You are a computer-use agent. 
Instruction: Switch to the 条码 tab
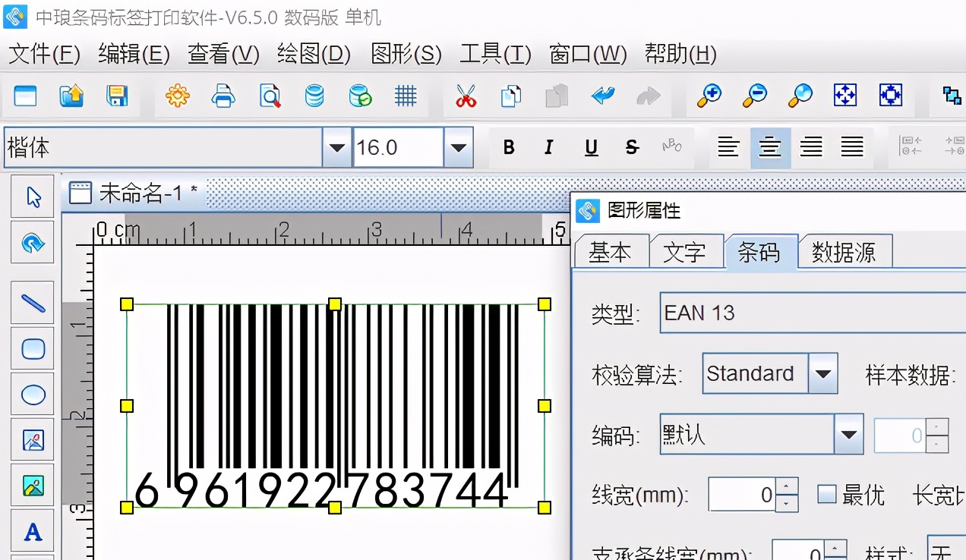coord(759,252)
